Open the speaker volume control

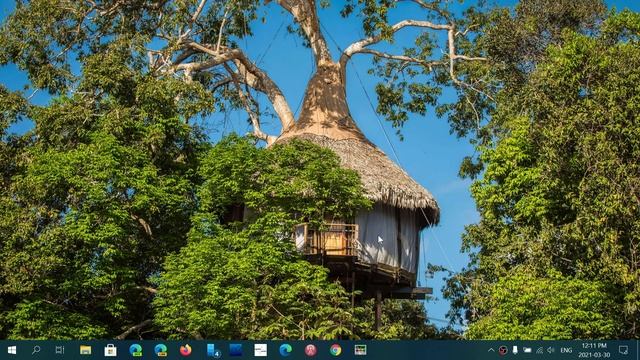pyautogui.click(x=551, y=350)
